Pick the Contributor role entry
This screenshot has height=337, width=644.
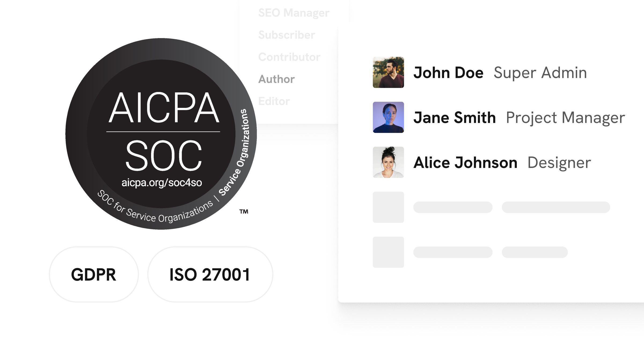[289, 57]
